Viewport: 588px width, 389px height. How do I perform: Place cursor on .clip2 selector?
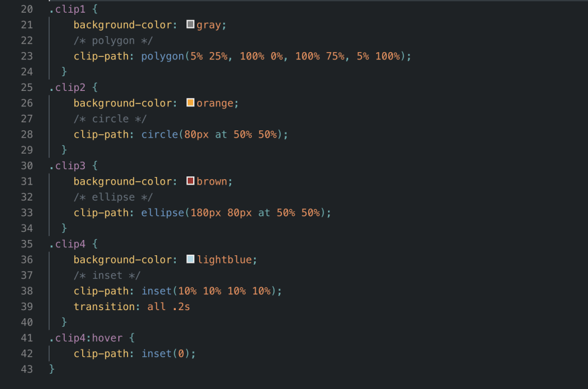[67, 88]
